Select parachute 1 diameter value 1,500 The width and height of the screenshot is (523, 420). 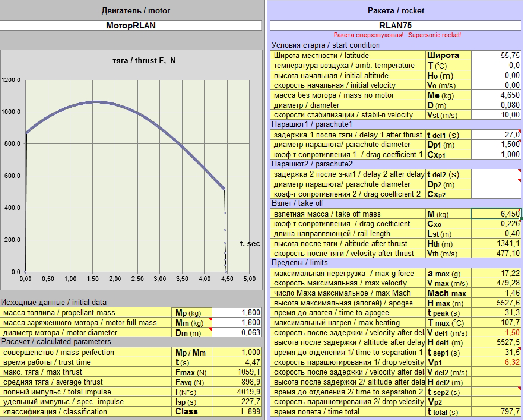pos(496,145)
